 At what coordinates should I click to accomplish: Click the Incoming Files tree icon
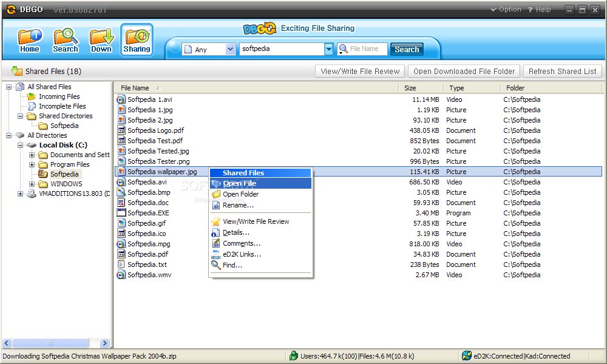tap(32, 96)
